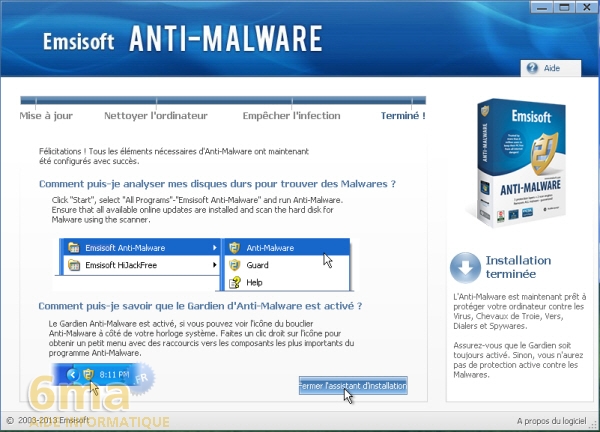Click the Guard submenu item in illustration
Screen dimensions: 600x432
287,265
